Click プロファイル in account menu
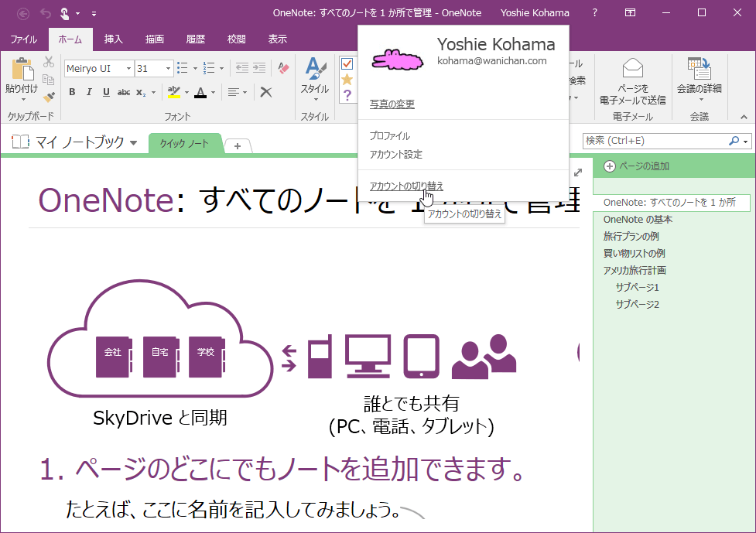The height and width of the screenshot is (533, 756). pyautogui.click(x=389, y=136)
